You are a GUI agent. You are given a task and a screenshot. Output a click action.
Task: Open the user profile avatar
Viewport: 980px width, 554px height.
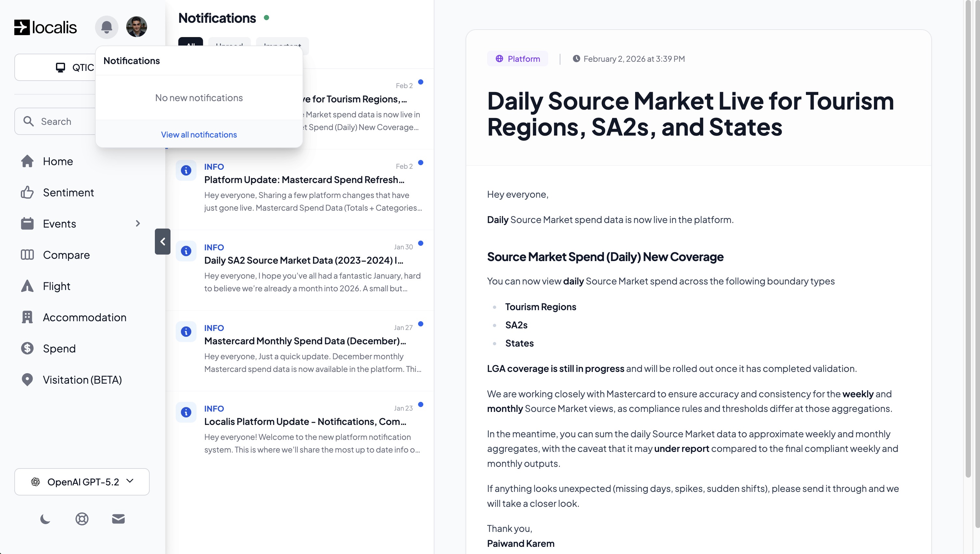pyautogui.click(x=136, y=27)
